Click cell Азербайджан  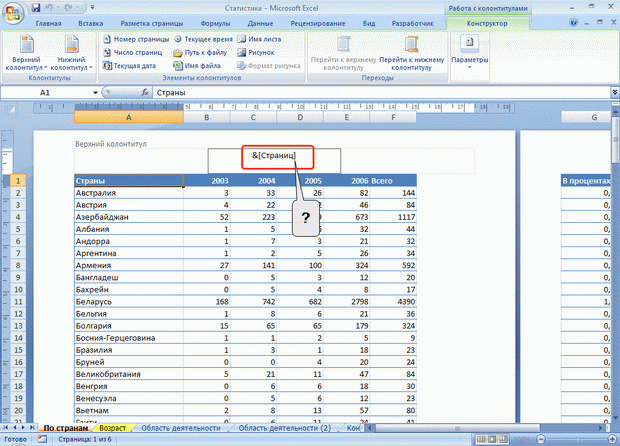point(129,217)
